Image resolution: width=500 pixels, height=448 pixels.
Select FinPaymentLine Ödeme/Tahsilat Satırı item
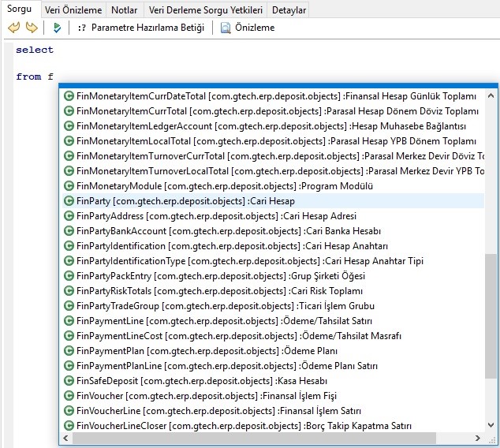pos(224,321)
